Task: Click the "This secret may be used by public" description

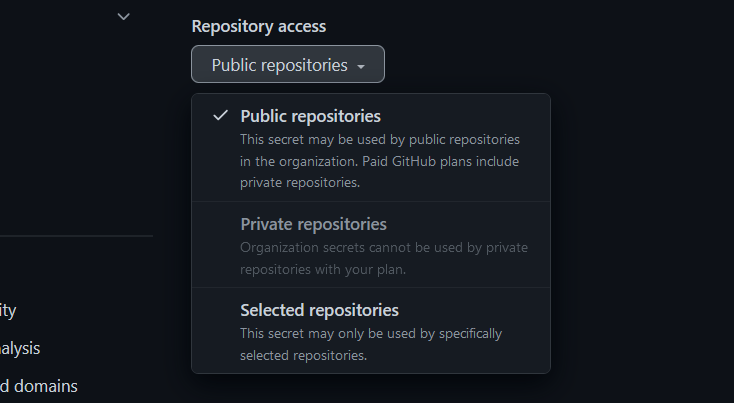Action: [x=380, y=139]
